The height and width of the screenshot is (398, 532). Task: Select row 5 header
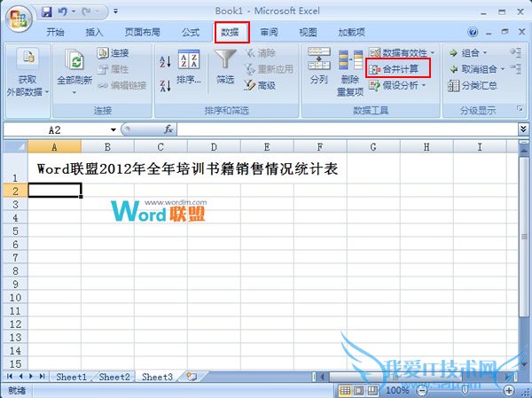16,231
